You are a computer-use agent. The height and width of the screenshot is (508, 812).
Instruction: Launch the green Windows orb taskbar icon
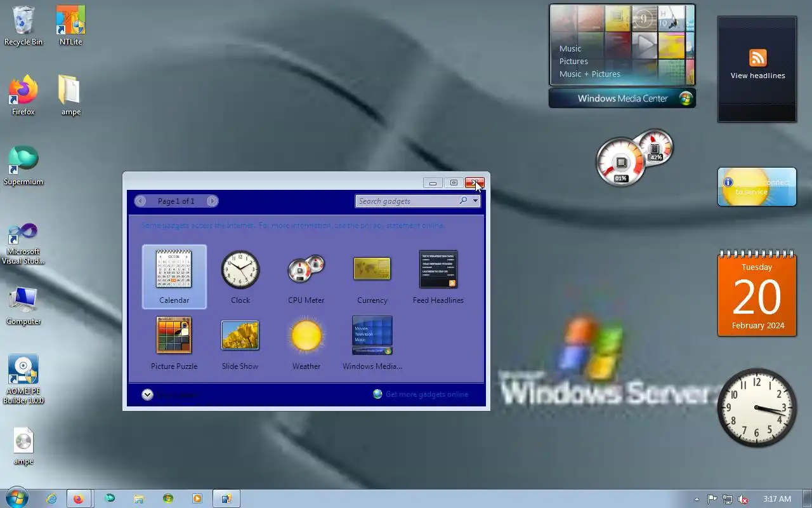[168, 499]
